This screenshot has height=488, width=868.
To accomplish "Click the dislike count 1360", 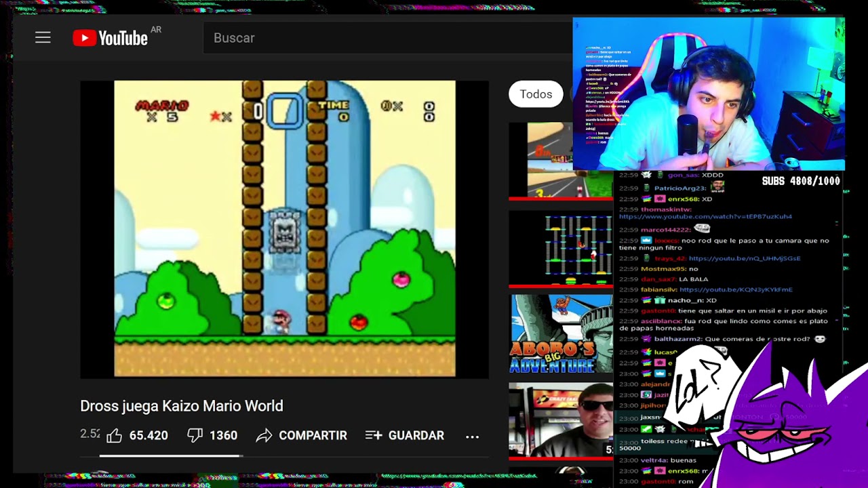I will [x=223, y=436].
